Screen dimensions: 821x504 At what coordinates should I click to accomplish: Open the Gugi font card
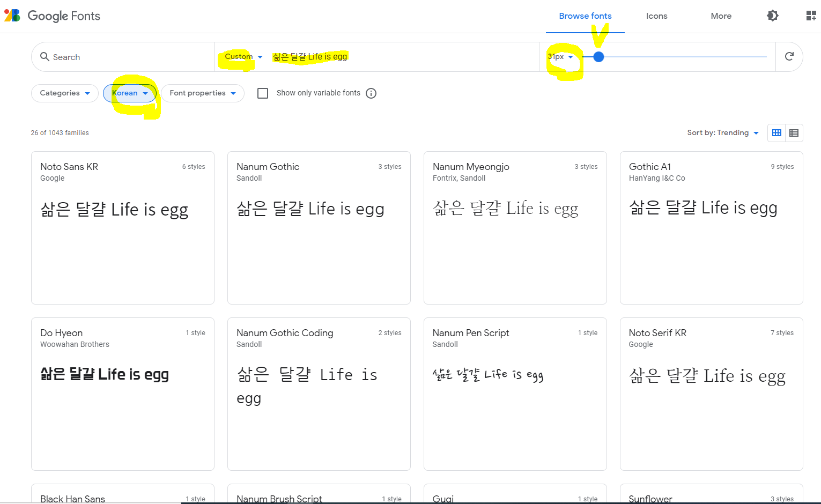coord(515,494)
